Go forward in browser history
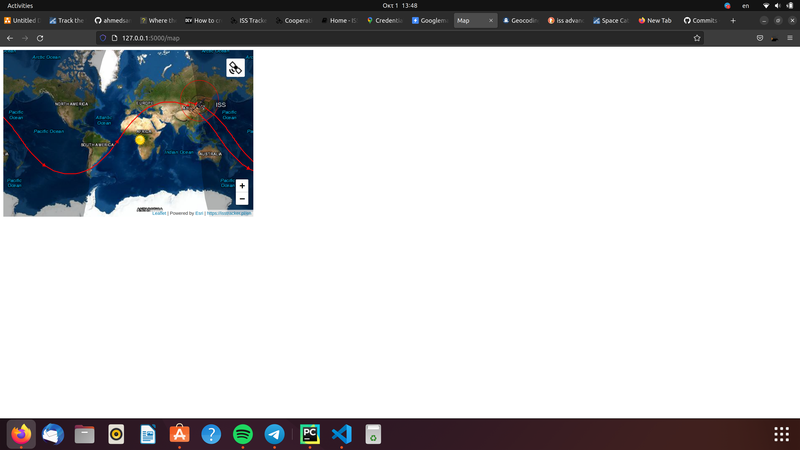 pyautogui.click(x=24, y=38)
